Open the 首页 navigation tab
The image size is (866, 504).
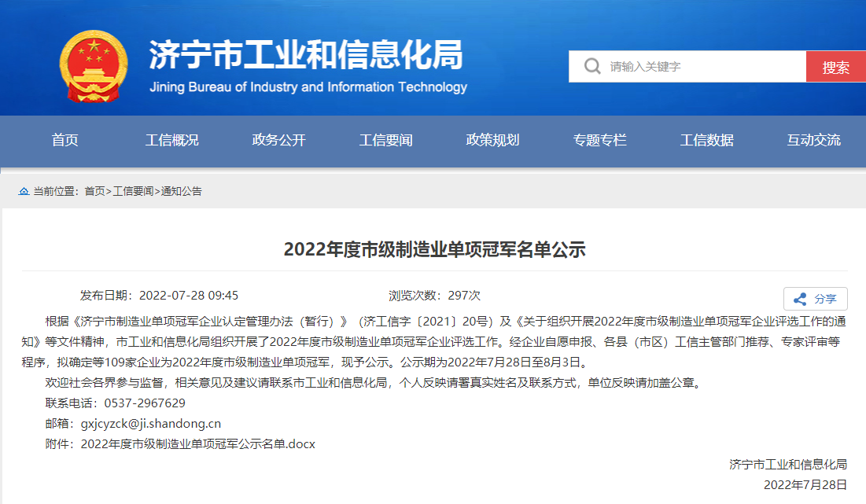tap(65, 141)
